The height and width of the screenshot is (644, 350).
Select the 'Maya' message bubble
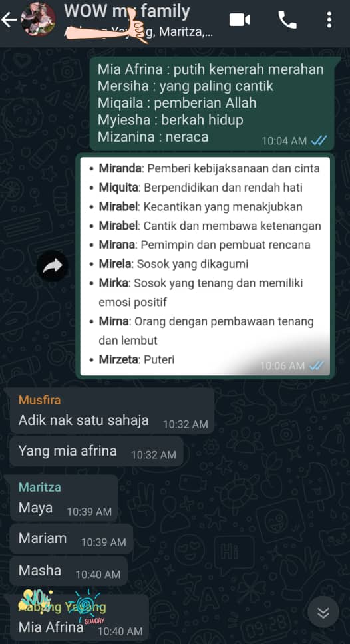click(64, 499)
